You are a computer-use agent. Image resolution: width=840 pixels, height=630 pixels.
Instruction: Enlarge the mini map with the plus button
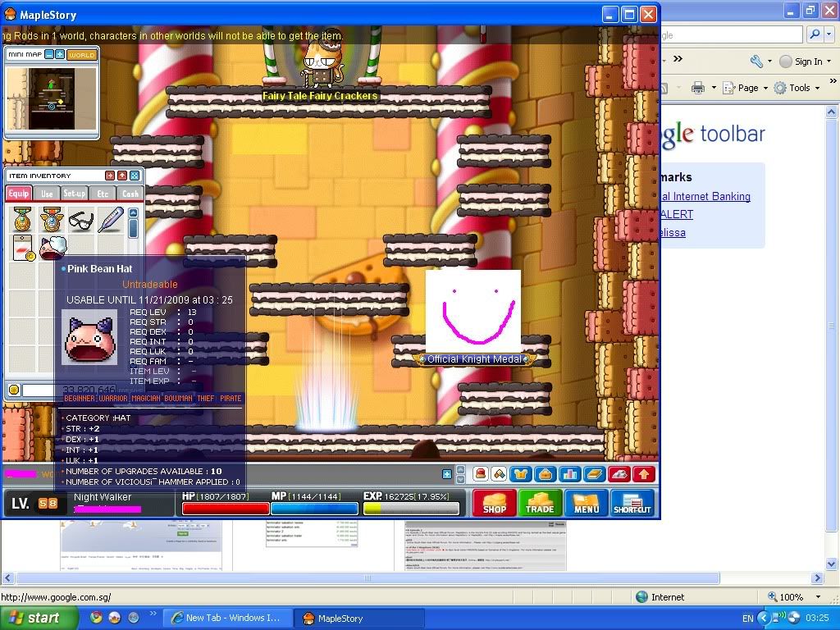[59, 55]
